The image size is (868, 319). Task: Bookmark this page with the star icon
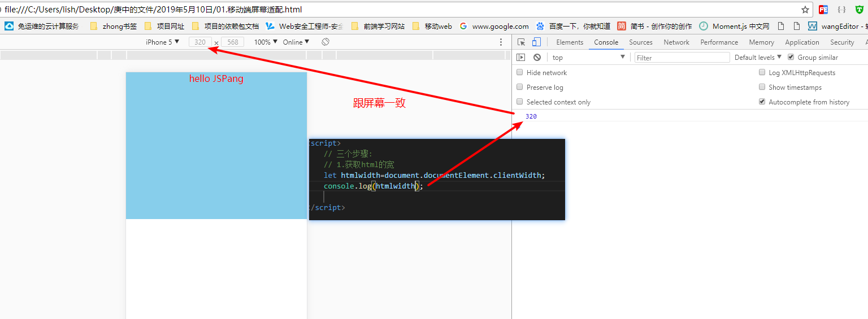coord(805,10)
